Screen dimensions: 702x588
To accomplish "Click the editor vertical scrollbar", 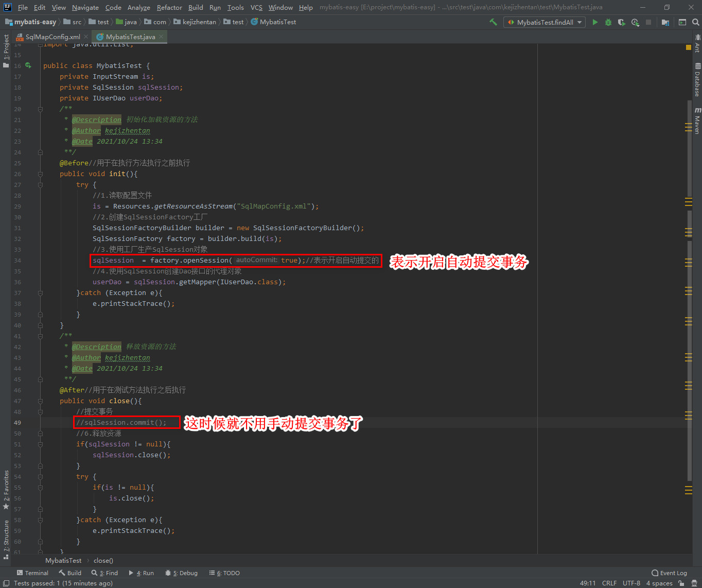I will (690, 291).
